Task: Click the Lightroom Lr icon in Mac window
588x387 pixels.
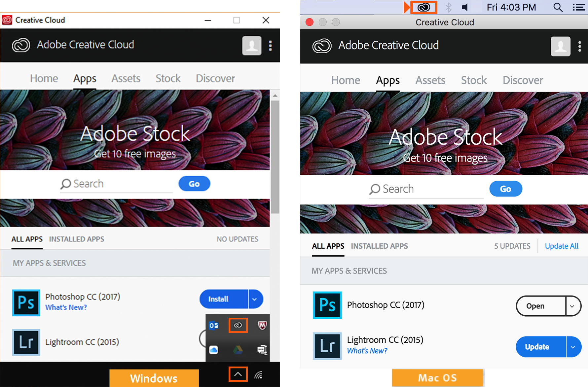Action: point(327,346)
